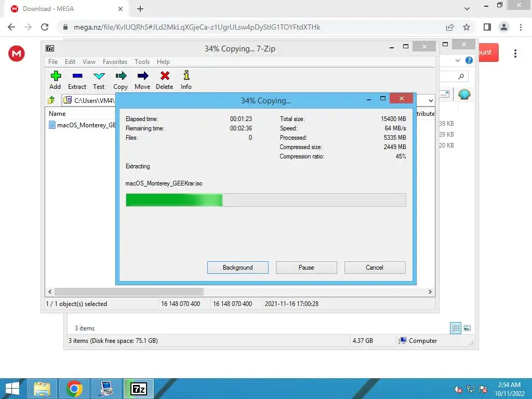Click the horizontal scrollbar thumb in 7-Zip

pos(129,291)
